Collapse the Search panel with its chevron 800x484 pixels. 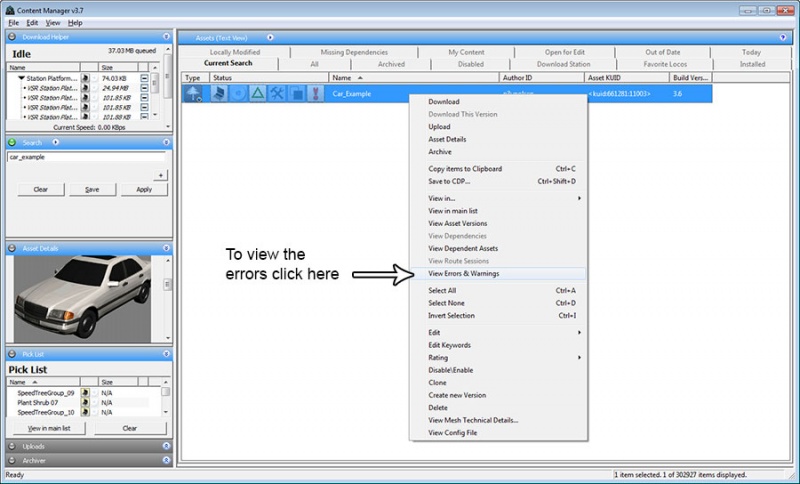tap(166, 142)
